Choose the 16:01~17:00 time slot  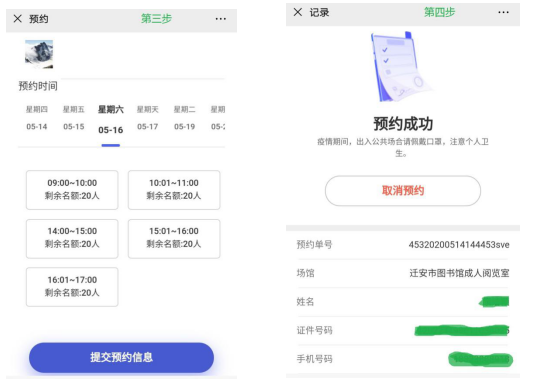(72, 287)
